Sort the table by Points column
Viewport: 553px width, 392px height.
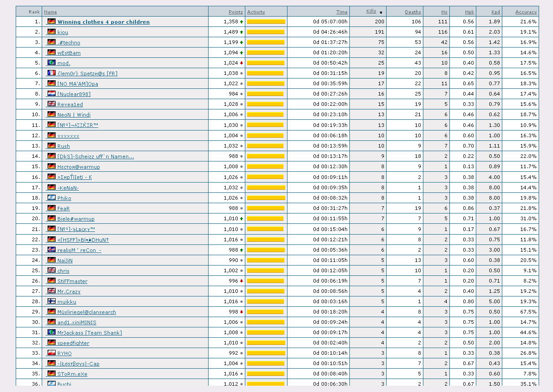[x=235, y=12]
